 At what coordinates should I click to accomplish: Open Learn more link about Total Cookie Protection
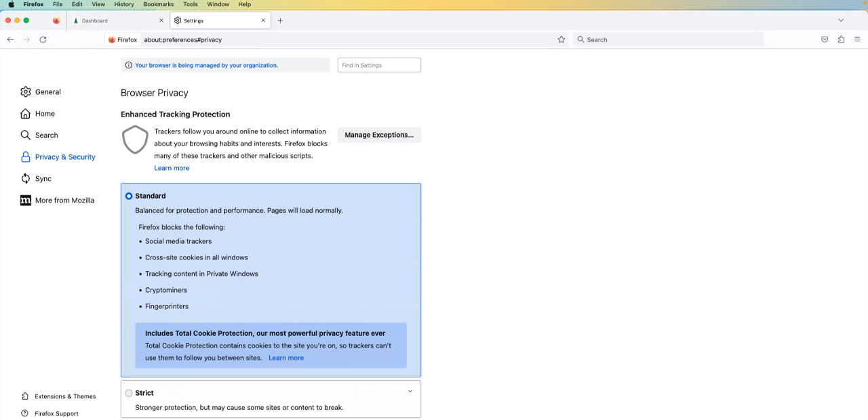point(286,358)
